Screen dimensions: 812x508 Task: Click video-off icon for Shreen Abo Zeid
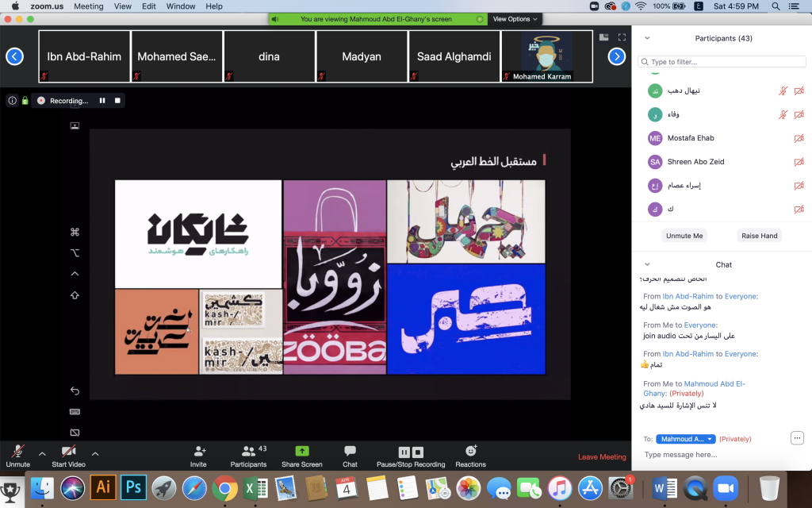[x=799, y=162]
